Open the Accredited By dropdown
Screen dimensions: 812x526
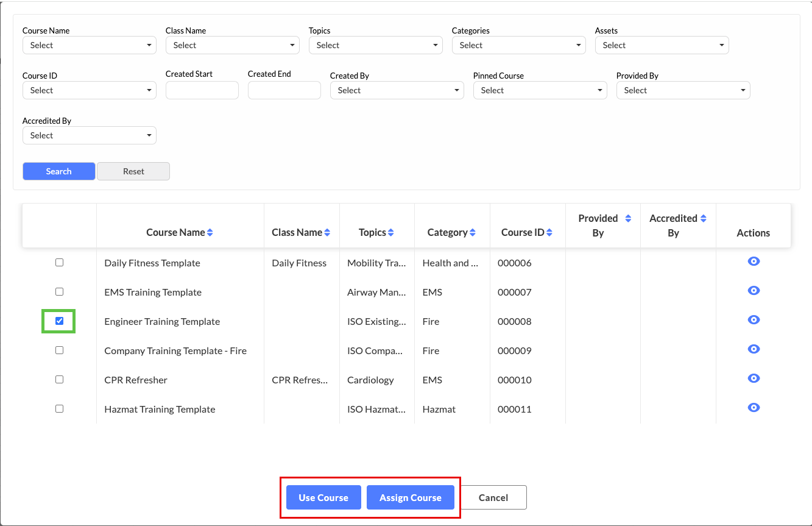89,135
